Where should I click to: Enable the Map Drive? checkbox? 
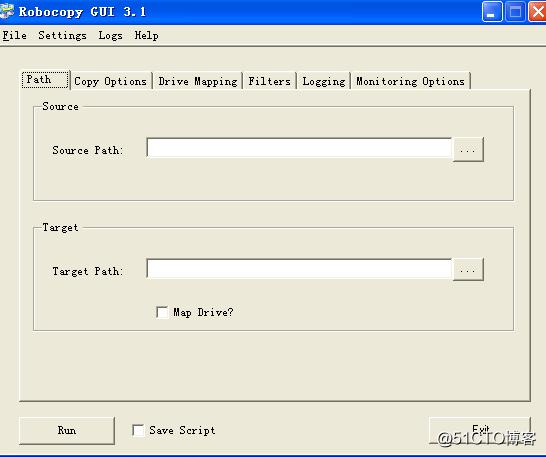coord(162,312)
